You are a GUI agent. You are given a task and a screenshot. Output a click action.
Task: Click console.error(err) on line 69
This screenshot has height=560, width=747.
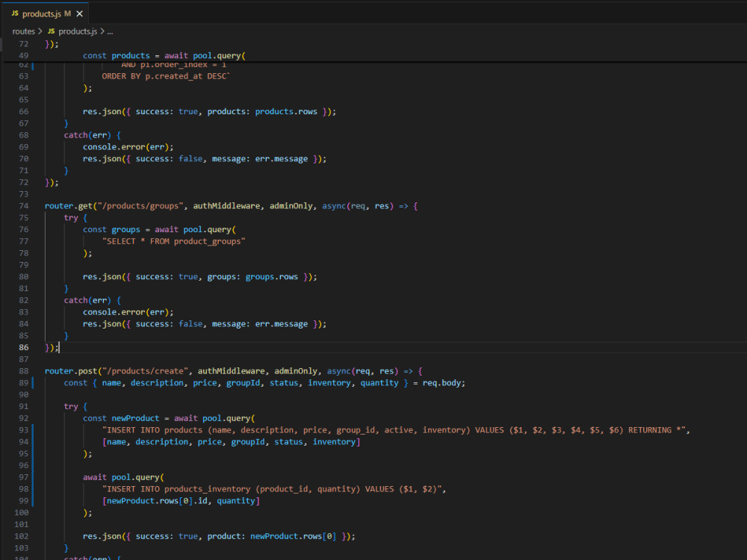tap(128, 147)
